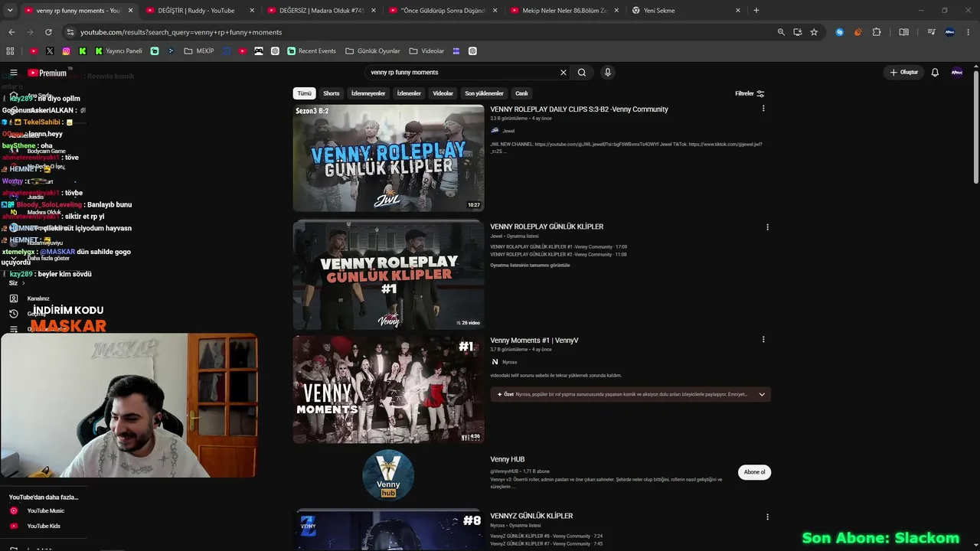Open the Shazam extension
The height and width of the screenshot is (551, 980).
(x=840, y=32)
